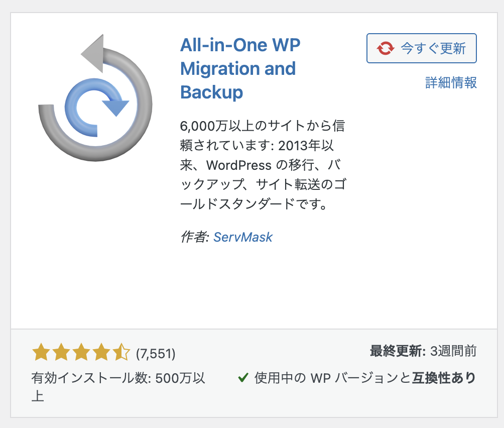Viewport: 504px width, 428px height.
Task: Click the plugin description text paragraph
Action: coord(263,165)
